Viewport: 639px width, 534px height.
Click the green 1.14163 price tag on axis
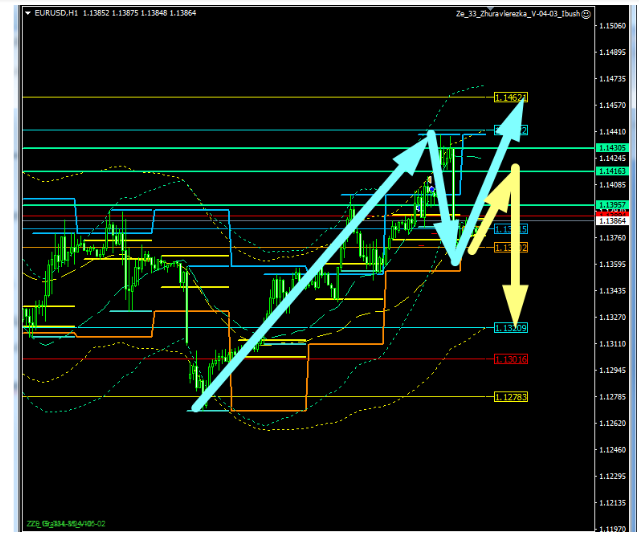point(612,171)
